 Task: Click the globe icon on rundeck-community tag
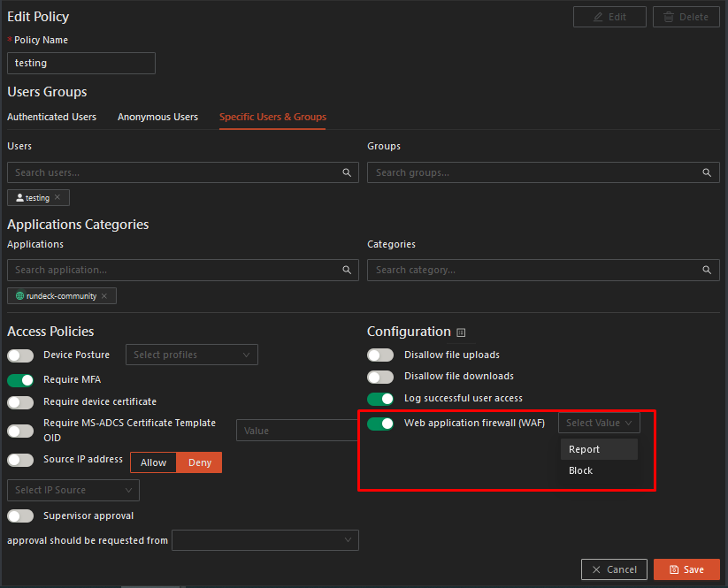click(19, 296)
